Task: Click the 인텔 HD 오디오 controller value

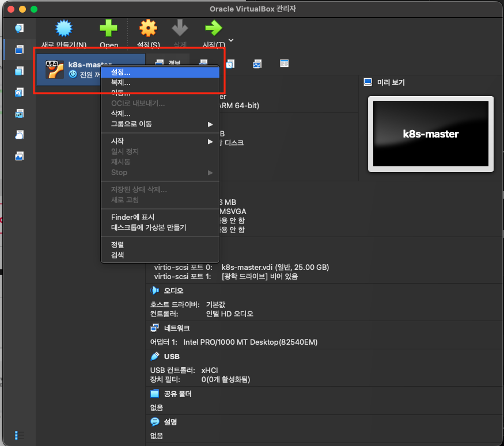Action: (229, 314)
